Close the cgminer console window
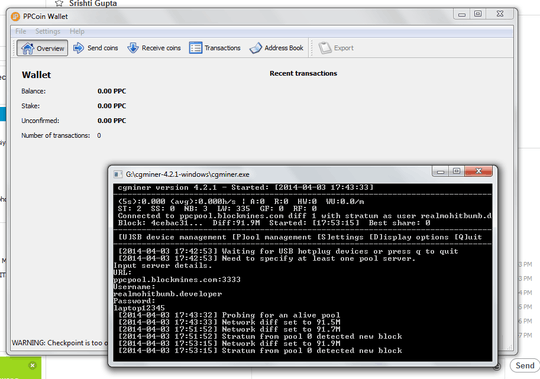The image size is (540, 379). pos(478,171)
